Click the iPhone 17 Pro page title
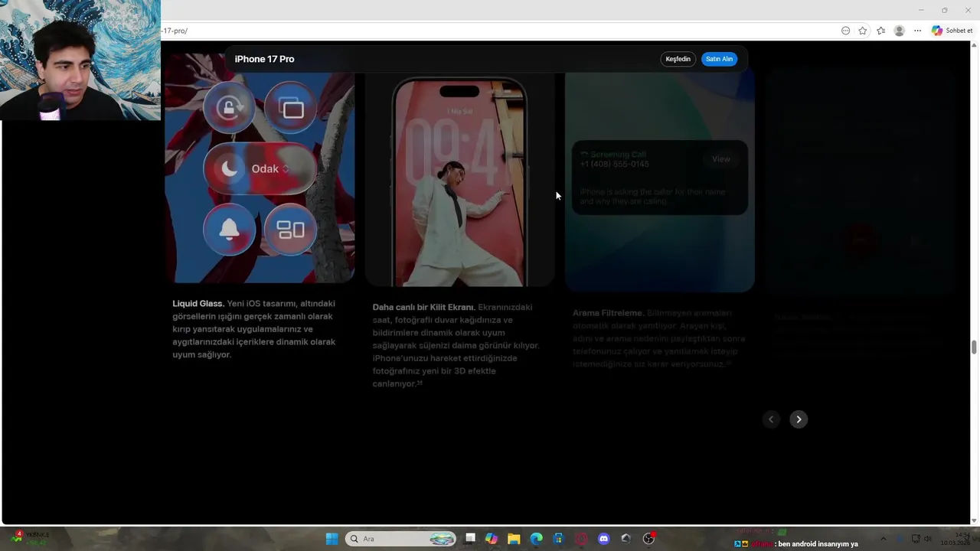The image size is (980, 551). (x=264, y=59)
